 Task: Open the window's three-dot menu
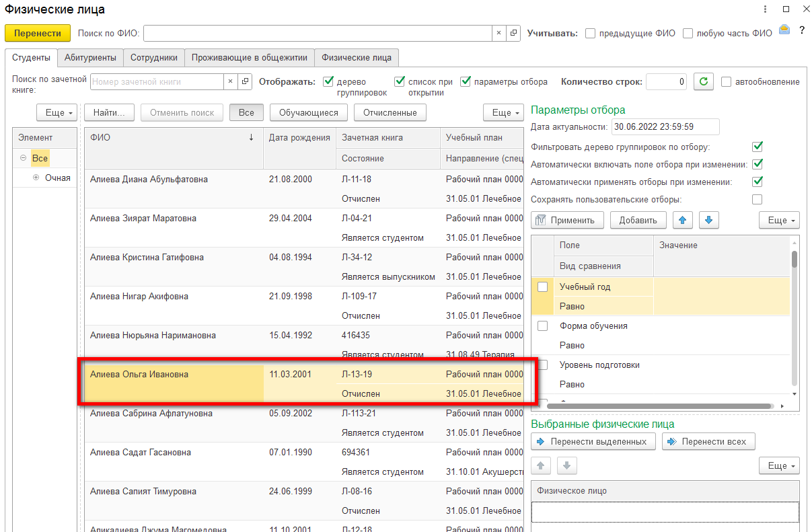click(766, 9)
